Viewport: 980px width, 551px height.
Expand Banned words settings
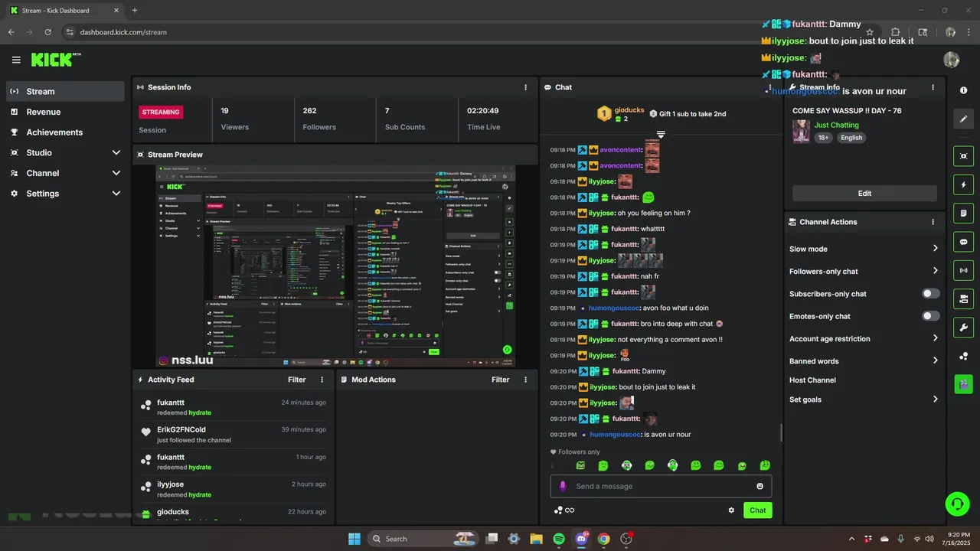(935, 361)
